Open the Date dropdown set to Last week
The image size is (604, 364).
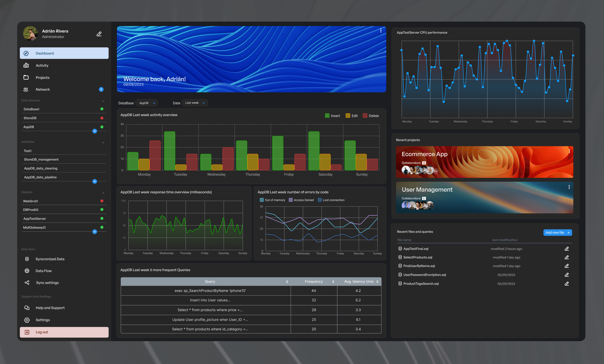click(x=194, y=103)
